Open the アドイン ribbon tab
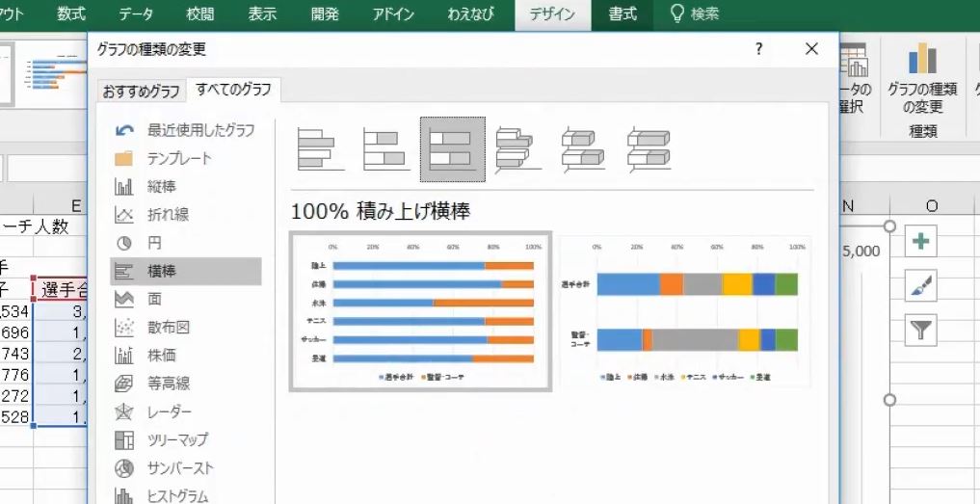The image size is (980, 504). click(x=394, y=13)
